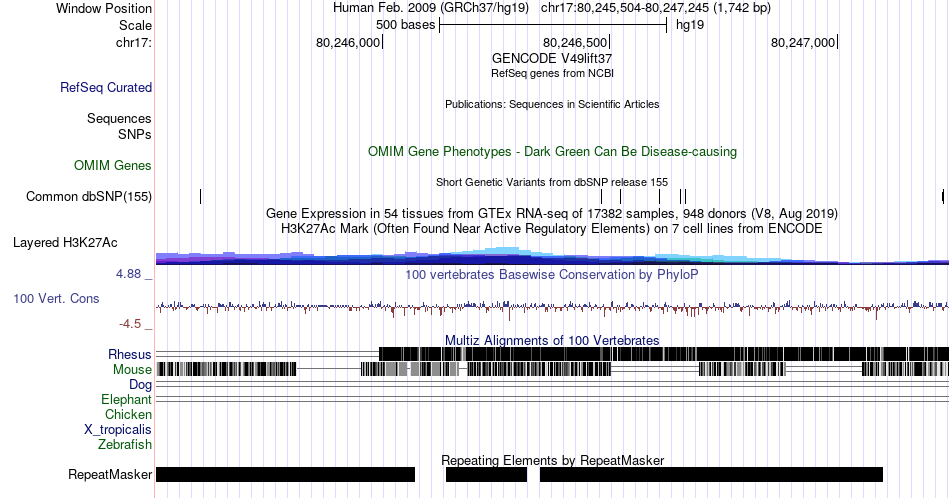
Task: Click the Elephant species label
Action: click(127, 399)
